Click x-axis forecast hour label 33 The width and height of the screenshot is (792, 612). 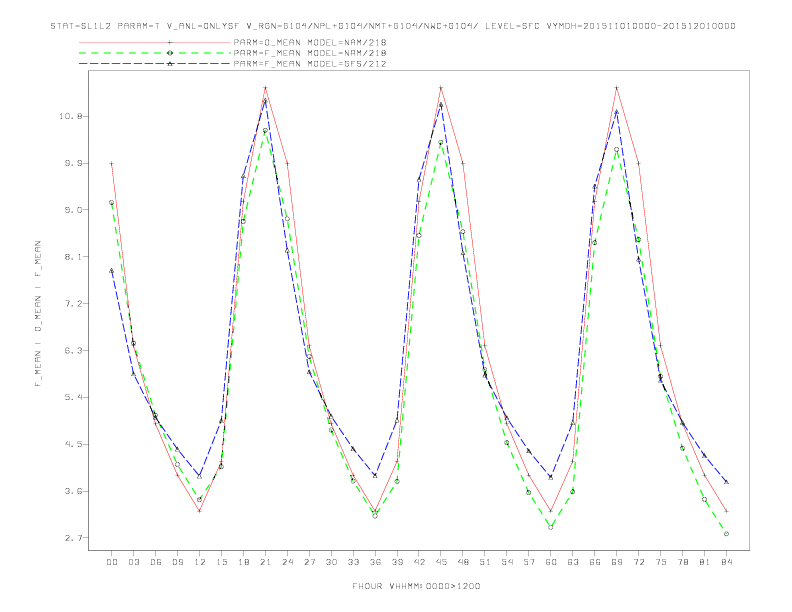click(x=353, y=562)
